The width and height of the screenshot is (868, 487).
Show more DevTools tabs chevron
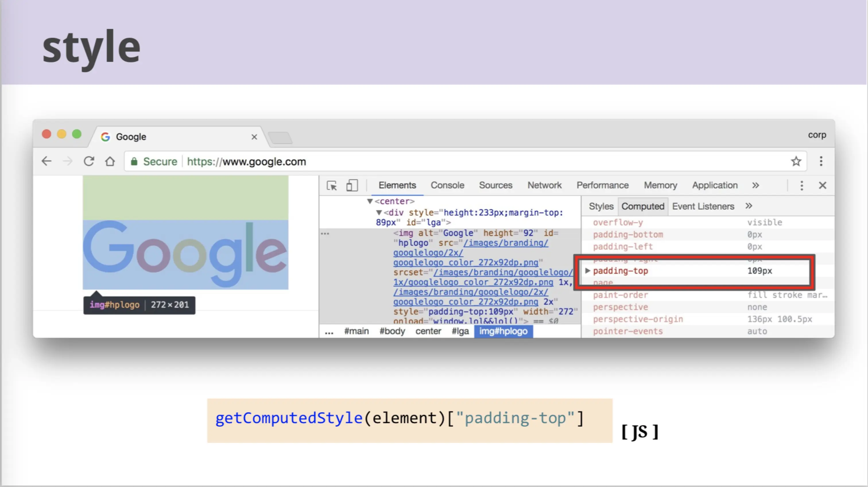[x=755, y=185]
